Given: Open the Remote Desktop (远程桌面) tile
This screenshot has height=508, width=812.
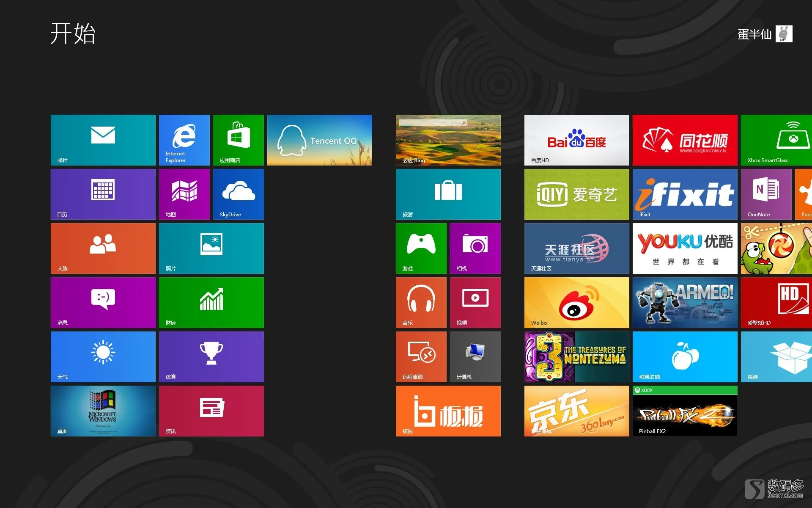Looking at the screenshot, I should click(421, 357).
